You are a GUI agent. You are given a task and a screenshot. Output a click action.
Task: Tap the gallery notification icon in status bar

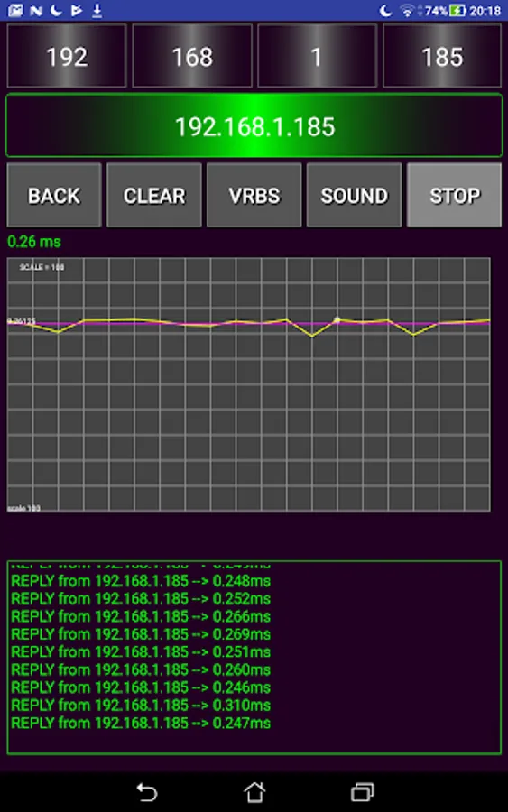coord(15,10)
